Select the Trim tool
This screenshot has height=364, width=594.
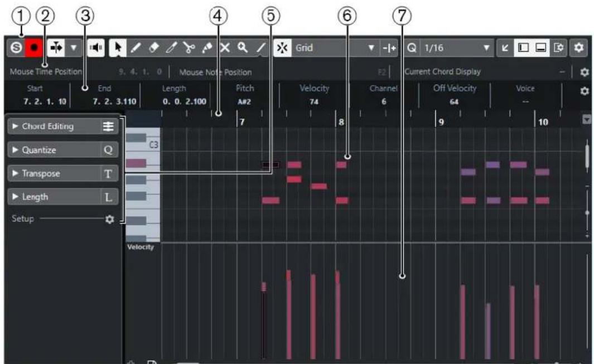171,48
